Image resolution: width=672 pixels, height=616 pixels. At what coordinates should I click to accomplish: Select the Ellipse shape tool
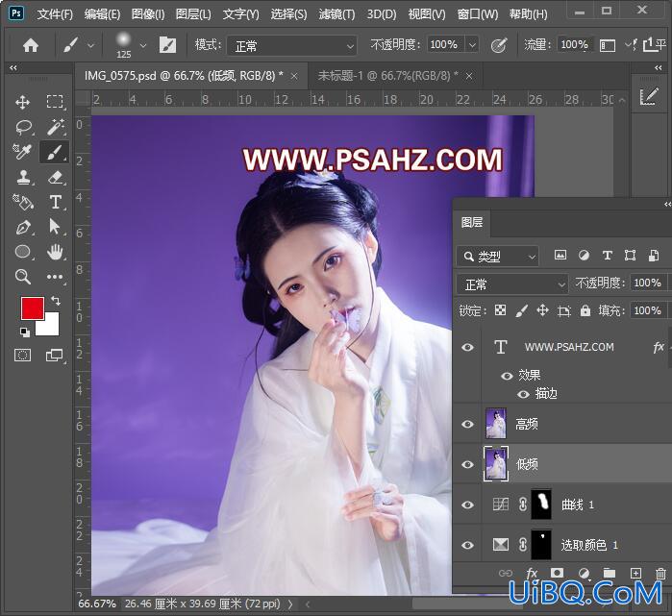click(23, 252)
